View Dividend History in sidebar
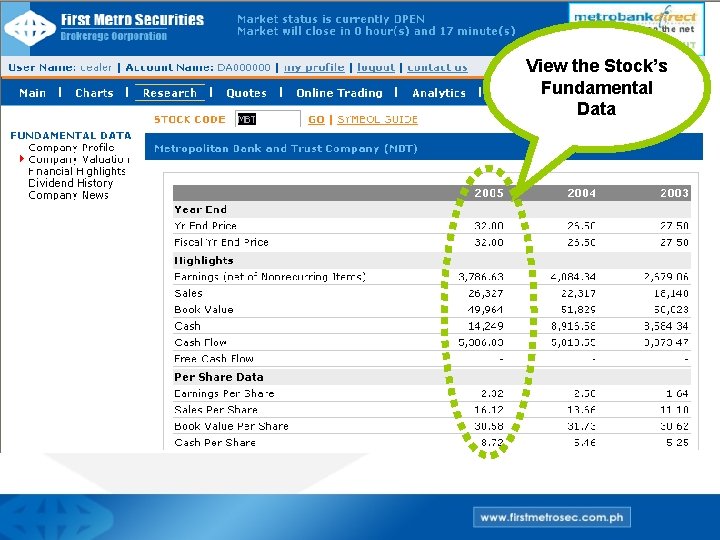Screen dimensions: 720x540 70,183
